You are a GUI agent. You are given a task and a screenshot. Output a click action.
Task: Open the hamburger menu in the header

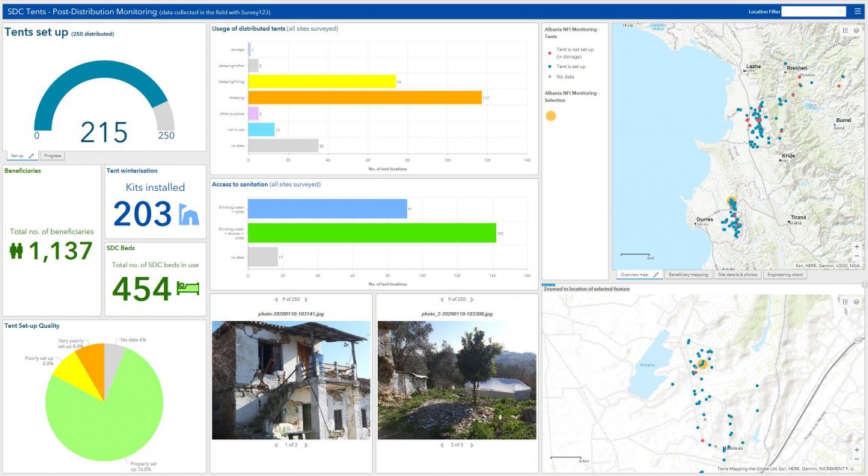[x=858, y=11]
